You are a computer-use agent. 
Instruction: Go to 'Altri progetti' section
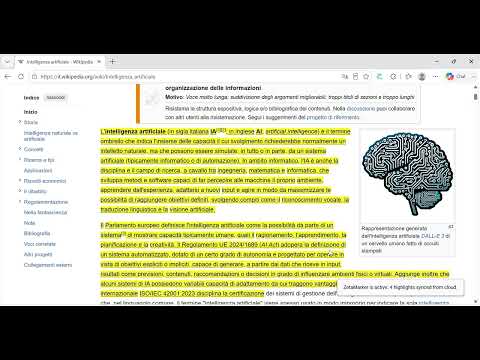(x=38, y=254)
